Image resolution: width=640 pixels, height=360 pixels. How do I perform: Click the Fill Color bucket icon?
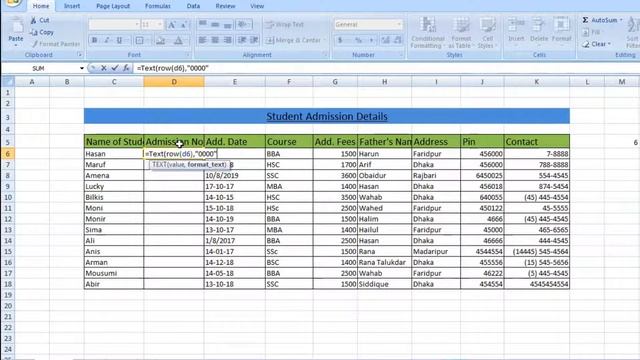point(160,40)
